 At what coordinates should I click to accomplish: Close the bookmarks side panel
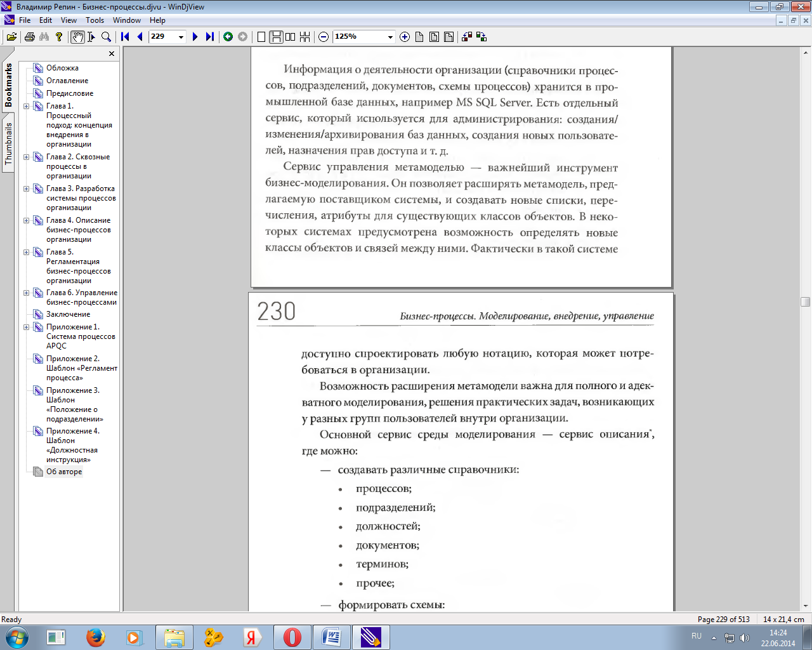pos(112,54)
